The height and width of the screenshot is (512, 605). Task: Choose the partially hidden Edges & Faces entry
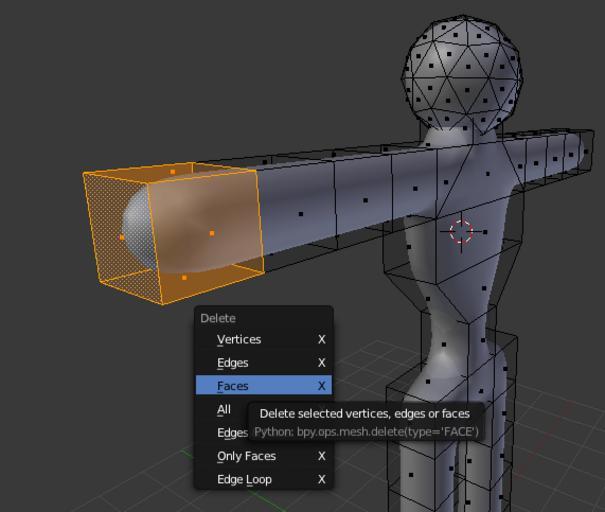click(232, 433)
